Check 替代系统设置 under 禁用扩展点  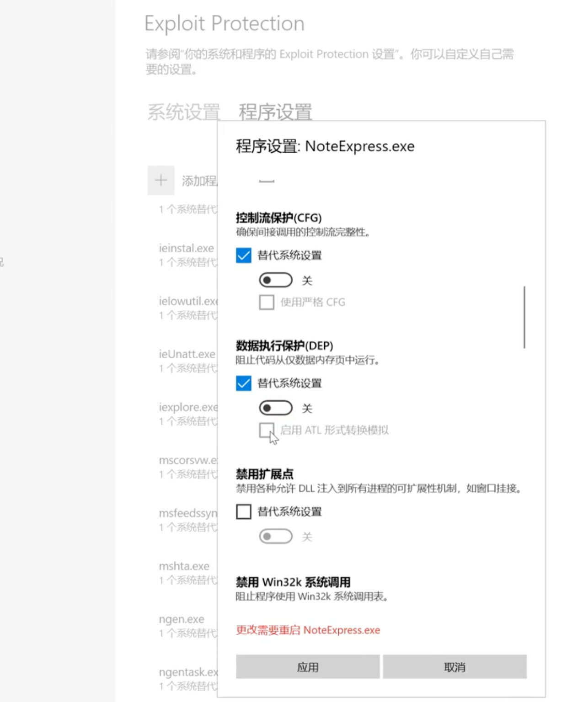pos(243,511)
